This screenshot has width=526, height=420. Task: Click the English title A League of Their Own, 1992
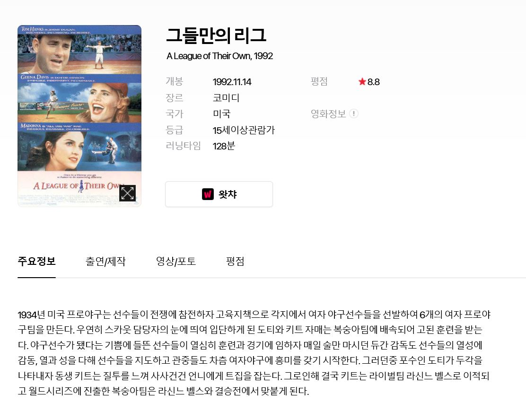[x=220, y=56]
